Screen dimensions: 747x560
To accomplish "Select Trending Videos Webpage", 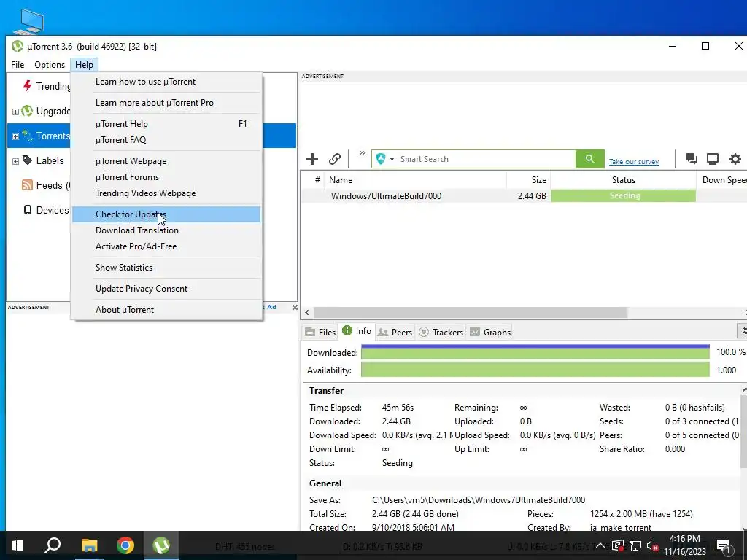I will (166, 192).
